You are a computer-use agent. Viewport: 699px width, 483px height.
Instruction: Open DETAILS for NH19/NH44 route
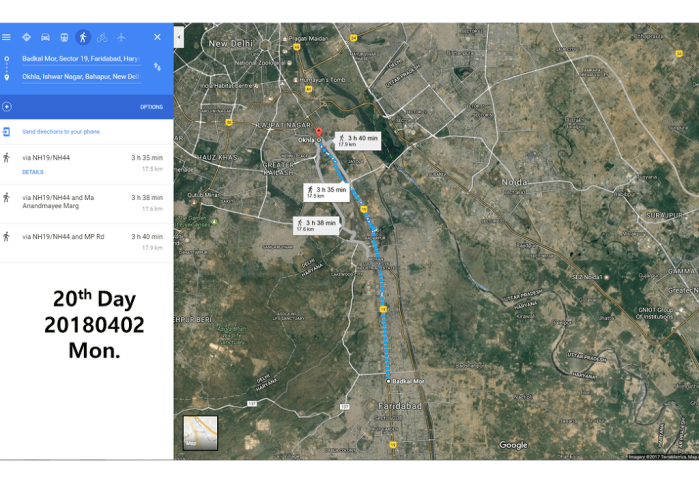point(33,172)
